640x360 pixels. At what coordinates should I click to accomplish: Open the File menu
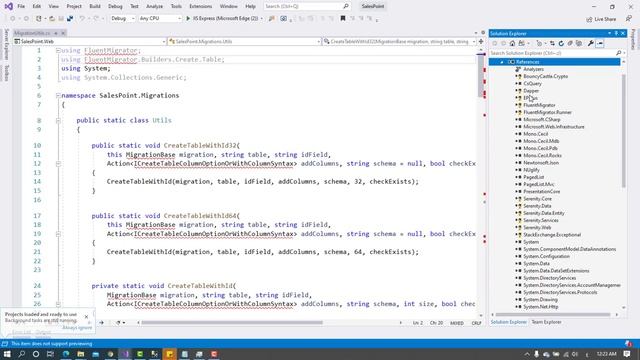[x=21, y=7]
